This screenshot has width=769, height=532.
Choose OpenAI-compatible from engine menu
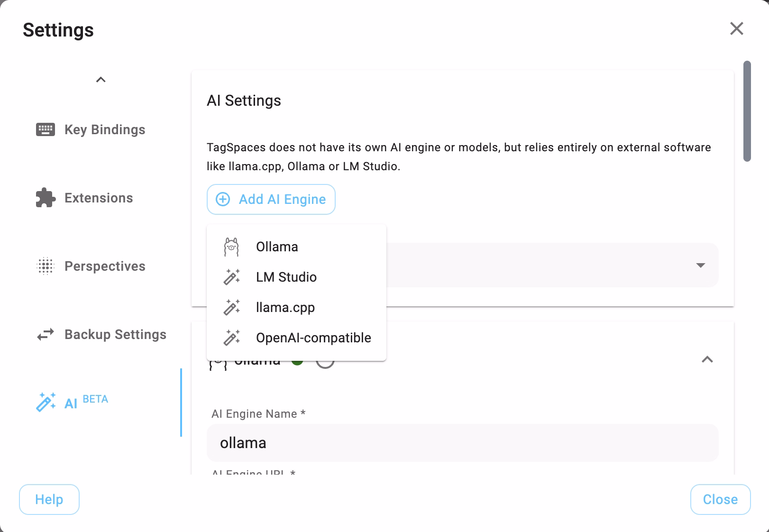coord(296,338)
